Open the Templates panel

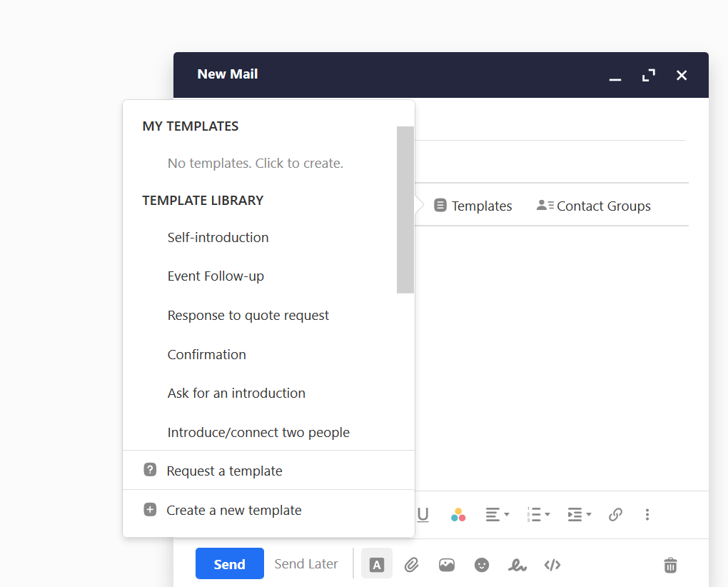pos(473,206)
